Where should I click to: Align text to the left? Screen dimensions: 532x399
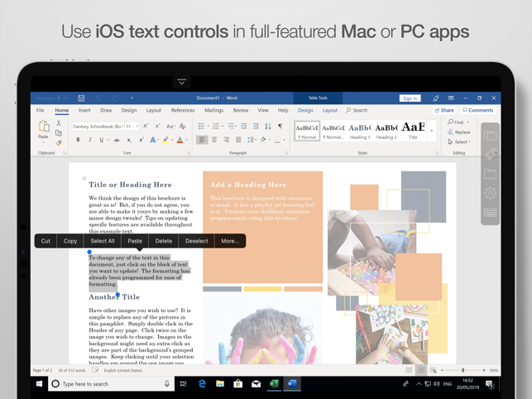click(202, 140)
